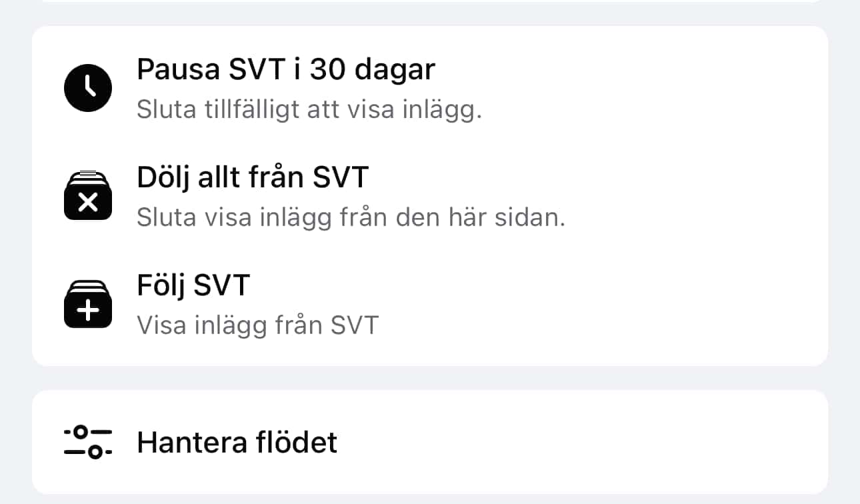Viewport: 860px width, 504px height.
Task: Select the row described 'den här sidan'
Action: click(430, 197)
